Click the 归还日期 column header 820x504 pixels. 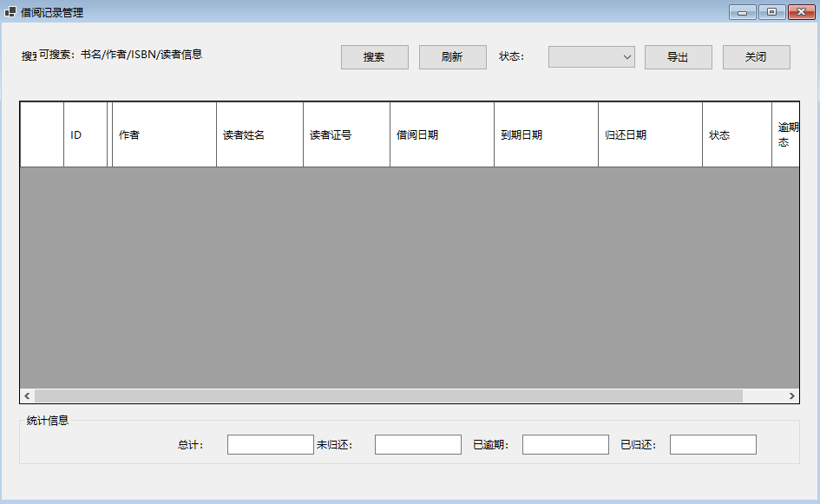tap(649, 134)
